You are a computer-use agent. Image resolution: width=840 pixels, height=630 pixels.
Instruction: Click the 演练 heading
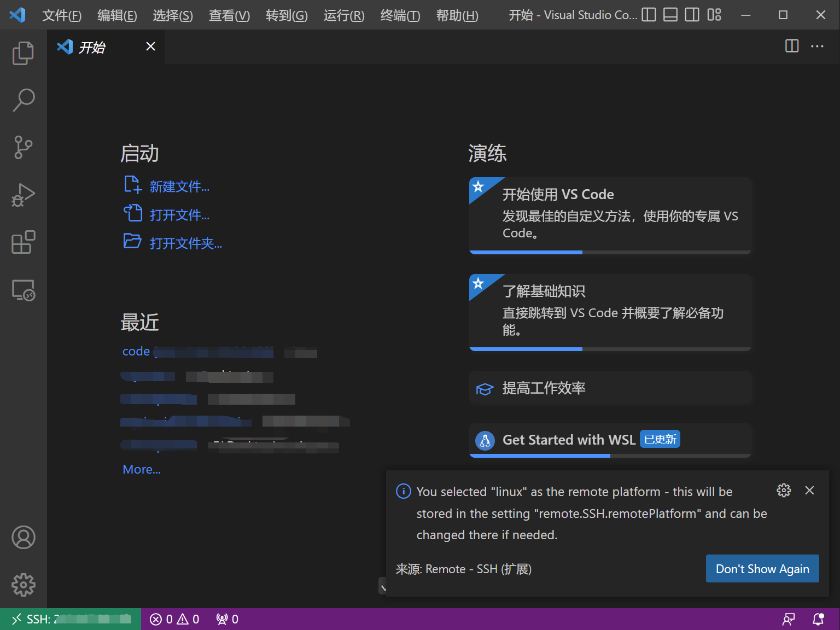coord(487,153)
